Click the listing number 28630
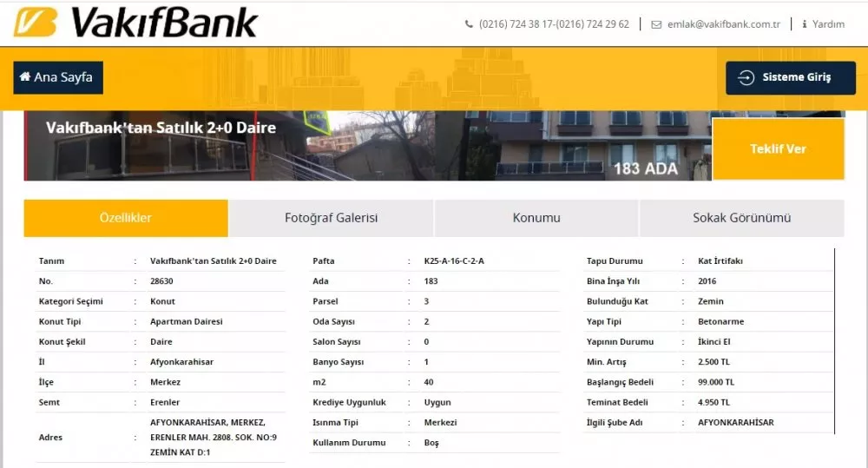The width and height of the screenshot is (868, 468). pos(162,281)
